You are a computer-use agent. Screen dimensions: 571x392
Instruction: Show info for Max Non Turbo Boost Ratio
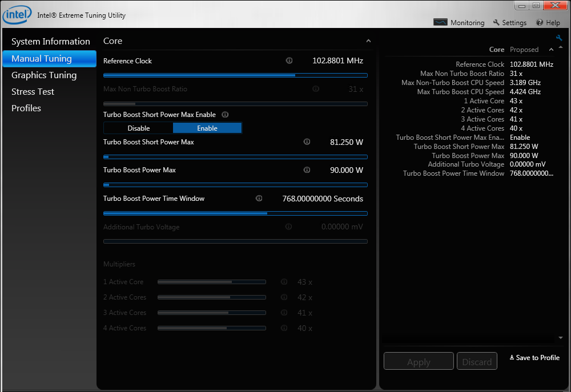316,89
